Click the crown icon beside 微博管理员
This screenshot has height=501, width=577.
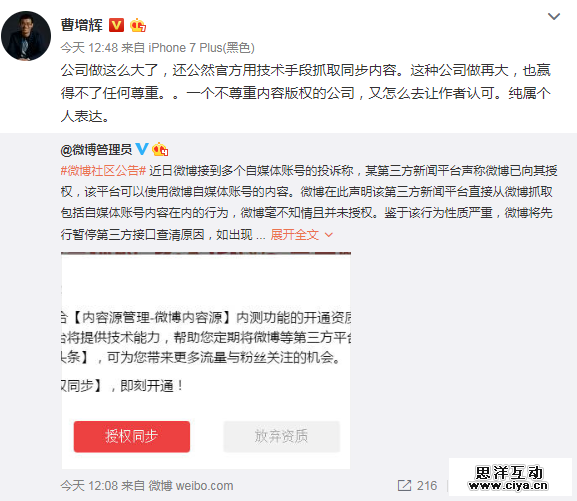click(x=160, y=149)
